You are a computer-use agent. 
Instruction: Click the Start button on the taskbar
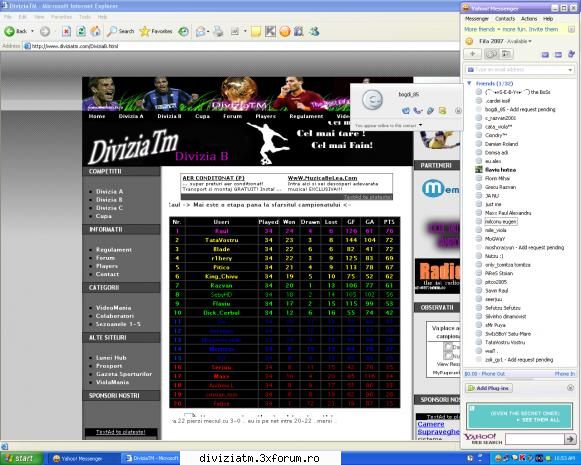click(x=19, y=458)
